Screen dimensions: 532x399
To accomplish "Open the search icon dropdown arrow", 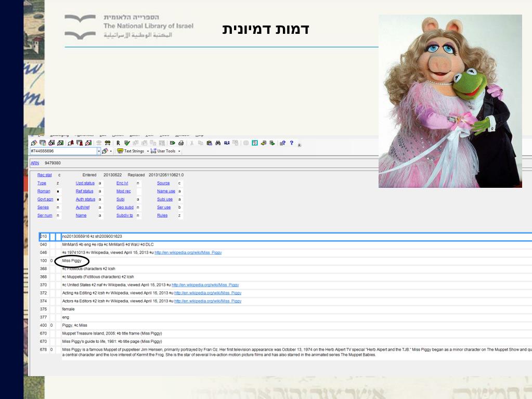I will [x=111, y=151].
